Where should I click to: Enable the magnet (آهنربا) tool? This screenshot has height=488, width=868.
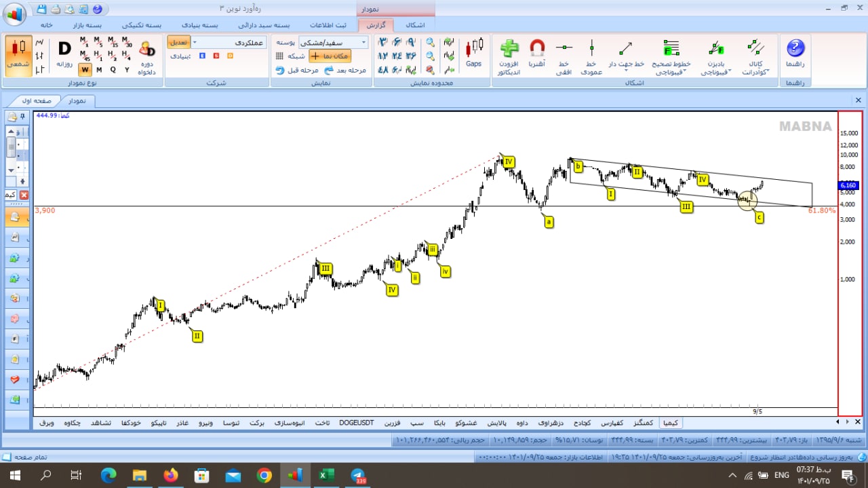click(537, 53)
